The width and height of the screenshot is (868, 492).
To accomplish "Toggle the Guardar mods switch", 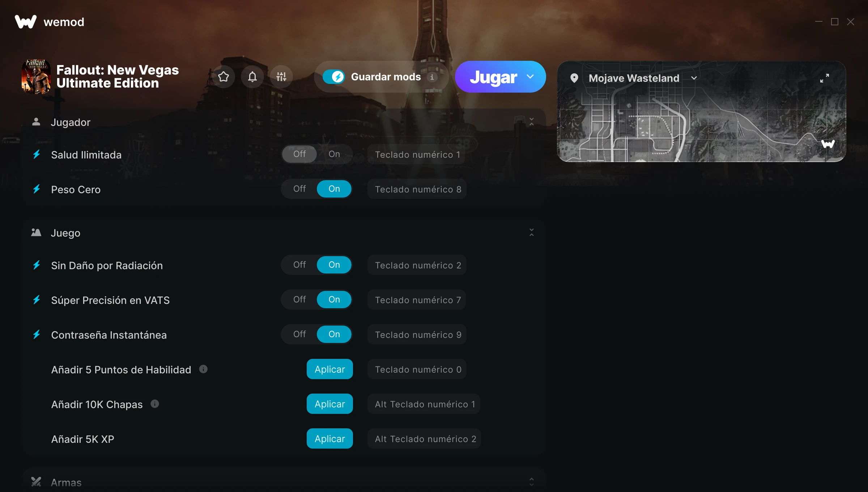I will 334,77.
